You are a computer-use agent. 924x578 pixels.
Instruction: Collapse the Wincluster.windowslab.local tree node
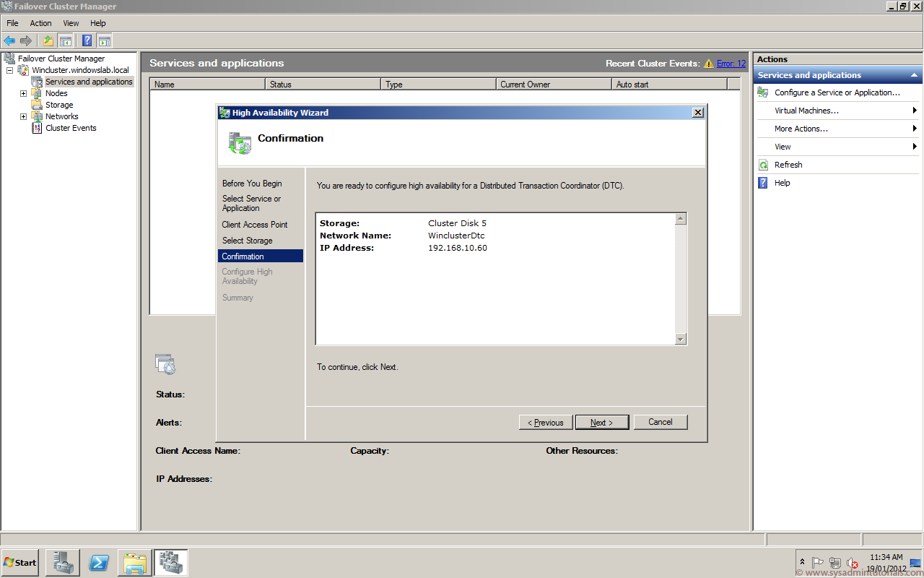click(10, 70)
